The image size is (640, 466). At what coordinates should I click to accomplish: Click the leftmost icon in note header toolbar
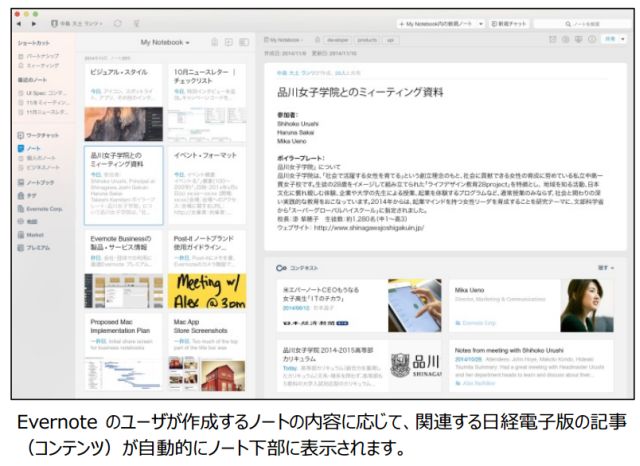pos(552,39)
